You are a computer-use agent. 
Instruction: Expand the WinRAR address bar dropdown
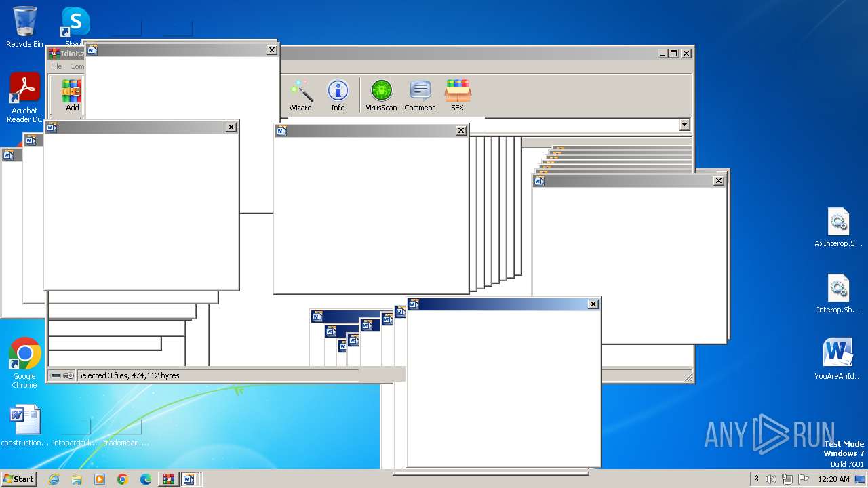click(x=684, y=125)
